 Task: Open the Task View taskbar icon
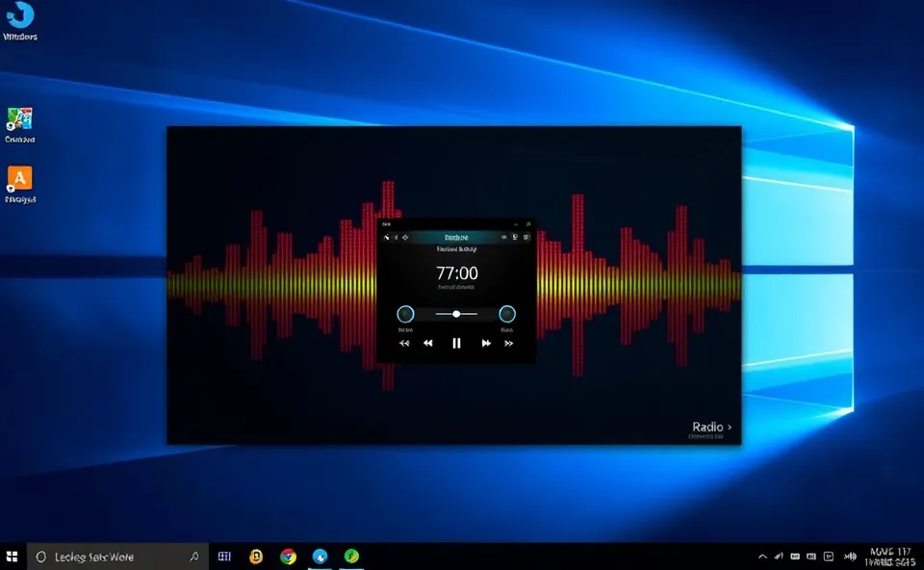(224, 557)
